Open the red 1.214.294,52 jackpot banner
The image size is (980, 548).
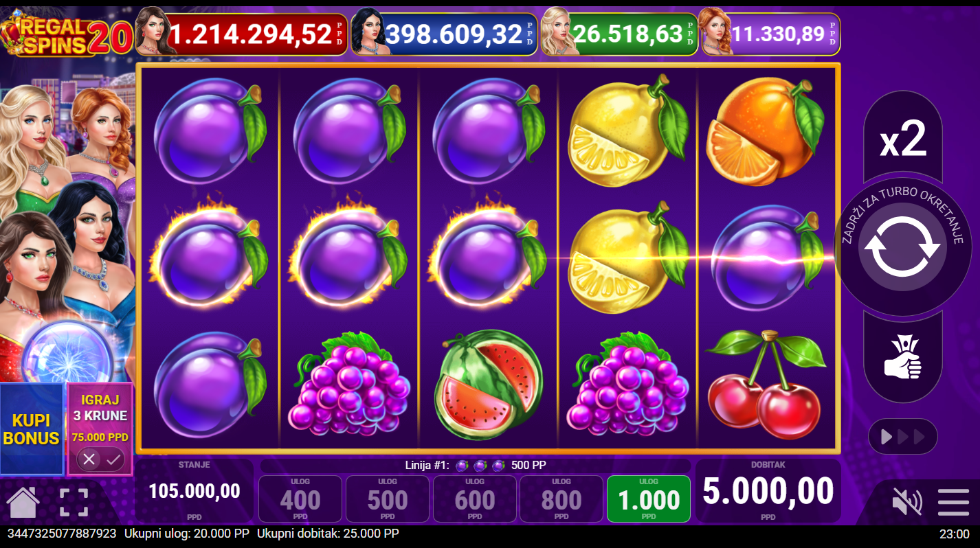point(242,34)
